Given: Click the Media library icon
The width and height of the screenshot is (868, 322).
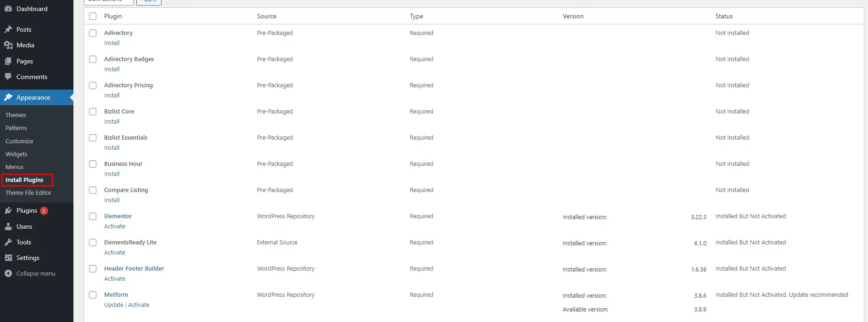Looking at the screenshot, I should click(8, 45).
